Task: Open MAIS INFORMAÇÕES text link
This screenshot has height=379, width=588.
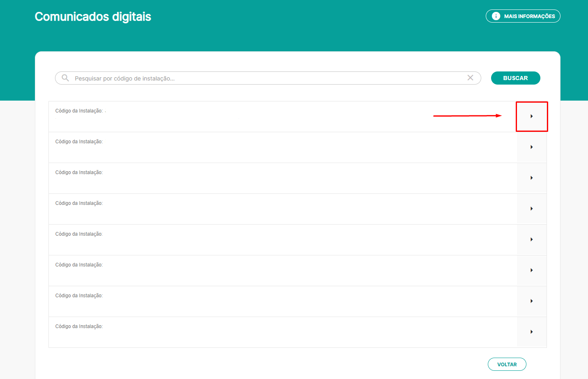Action: [529, 16]
